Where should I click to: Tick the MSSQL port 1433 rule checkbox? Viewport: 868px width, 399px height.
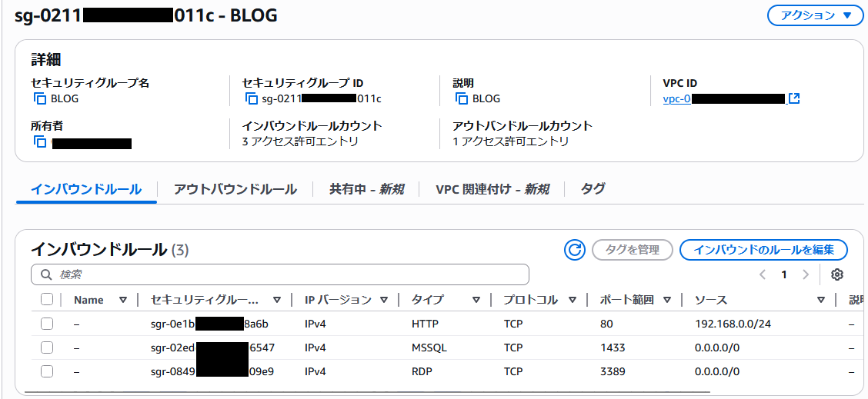(47, 347)
